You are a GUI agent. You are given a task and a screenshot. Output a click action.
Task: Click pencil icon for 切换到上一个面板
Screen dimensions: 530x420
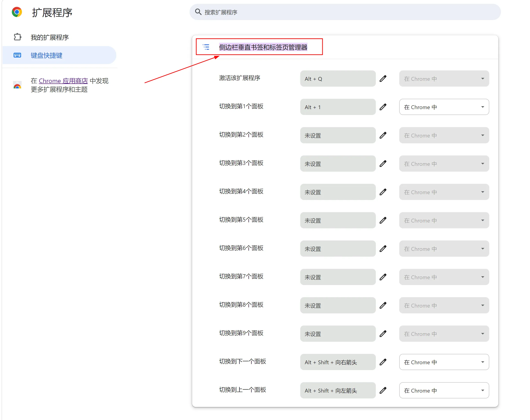(x=383, y=390)
